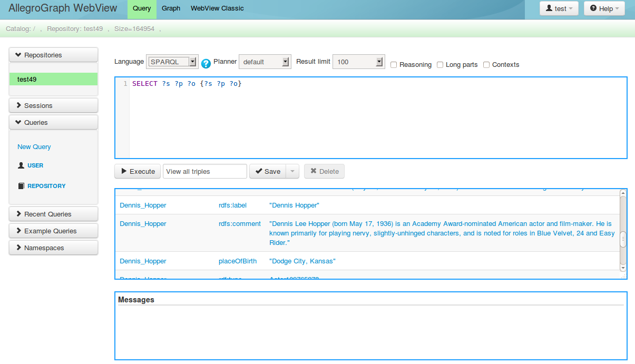The height and width of the screenshot is (364, 635).
Task: Enable the Reasoning checkbox
Action: pos(394,65)
